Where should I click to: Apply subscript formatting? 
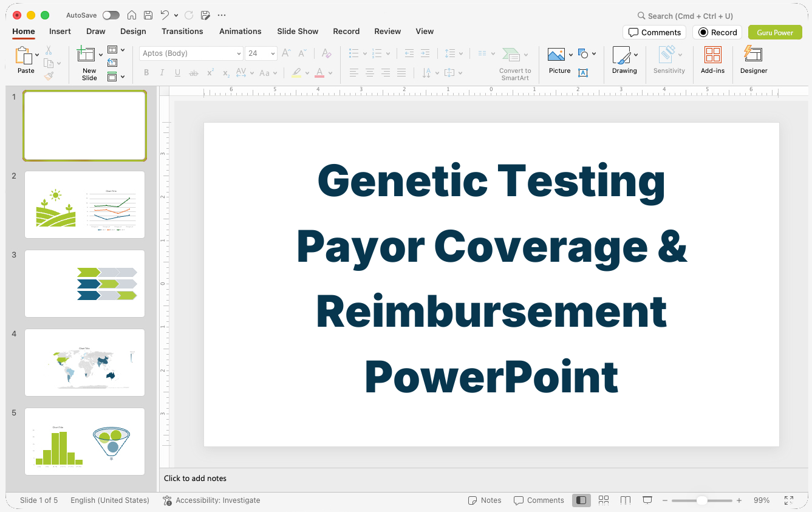click(x=226, y=73)
